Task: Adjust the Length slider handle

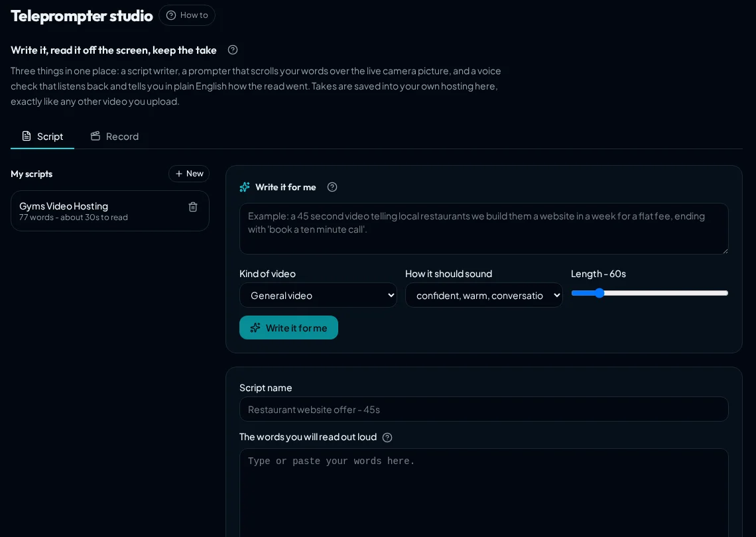Action: [599, 293]
